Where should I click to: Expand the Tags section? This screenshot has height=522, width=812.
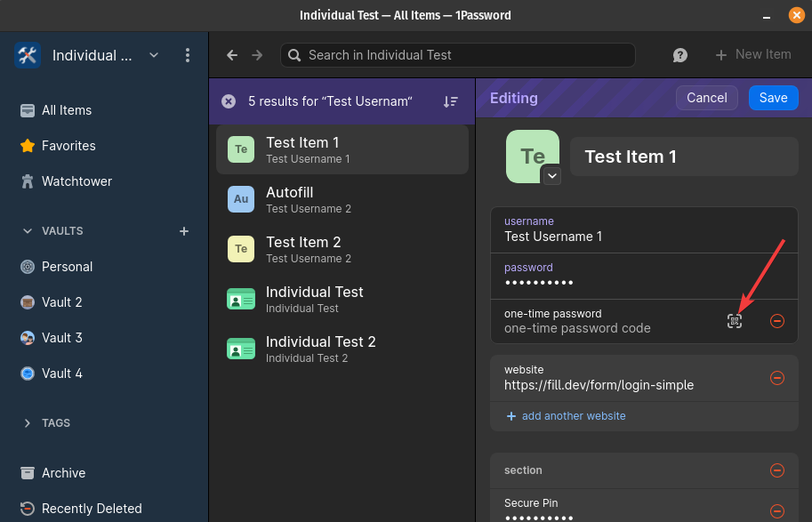[28, 423]
